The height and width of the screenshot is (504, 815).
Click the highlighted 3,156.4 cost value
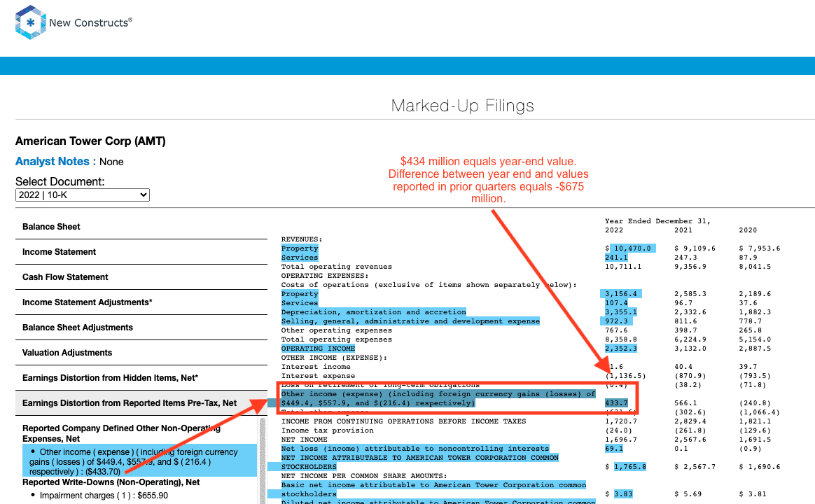point(620,294)
